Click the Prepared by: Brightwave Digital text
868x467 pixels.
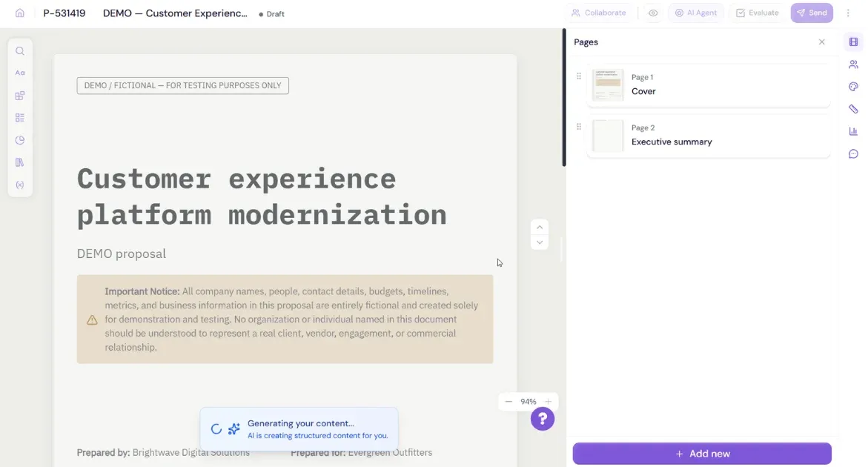point(163,453)
